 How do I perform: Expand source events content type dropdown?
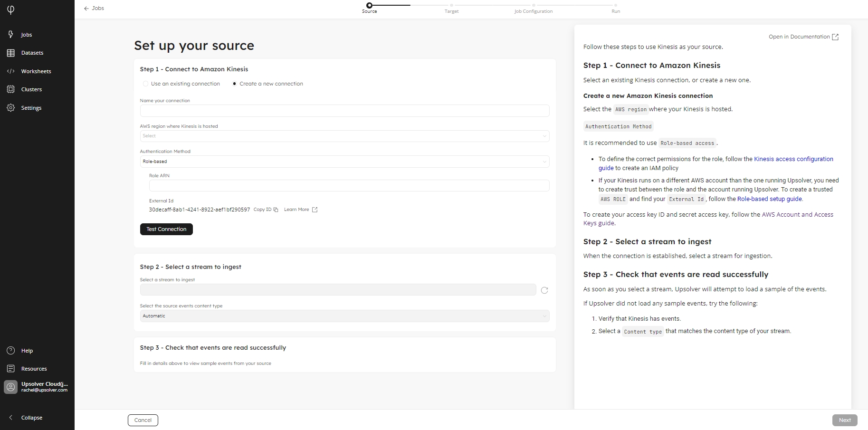344,316
